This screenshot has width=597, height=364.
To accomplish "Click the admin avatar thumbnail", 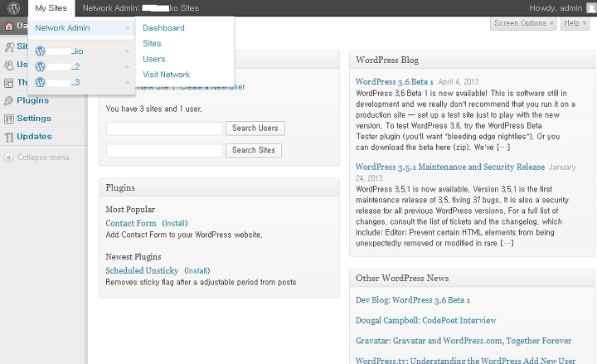I will coord(591,8).
